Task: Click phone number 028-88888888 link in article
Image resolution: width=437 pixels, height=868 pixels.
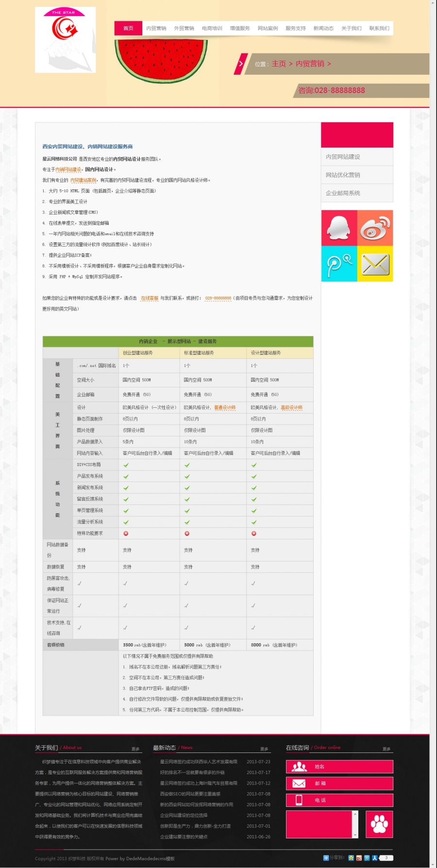Action: coord(218,298)
